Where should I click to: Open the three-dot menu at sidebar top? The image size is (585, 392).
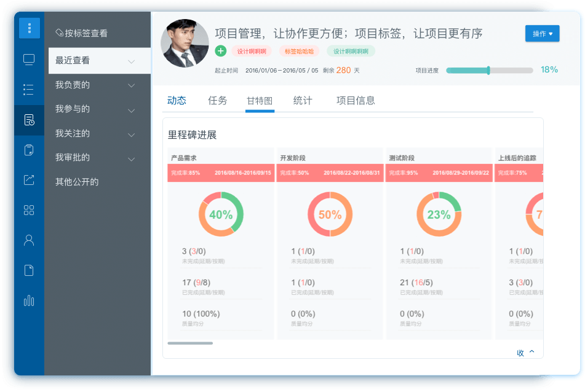(x=29, y=28)
